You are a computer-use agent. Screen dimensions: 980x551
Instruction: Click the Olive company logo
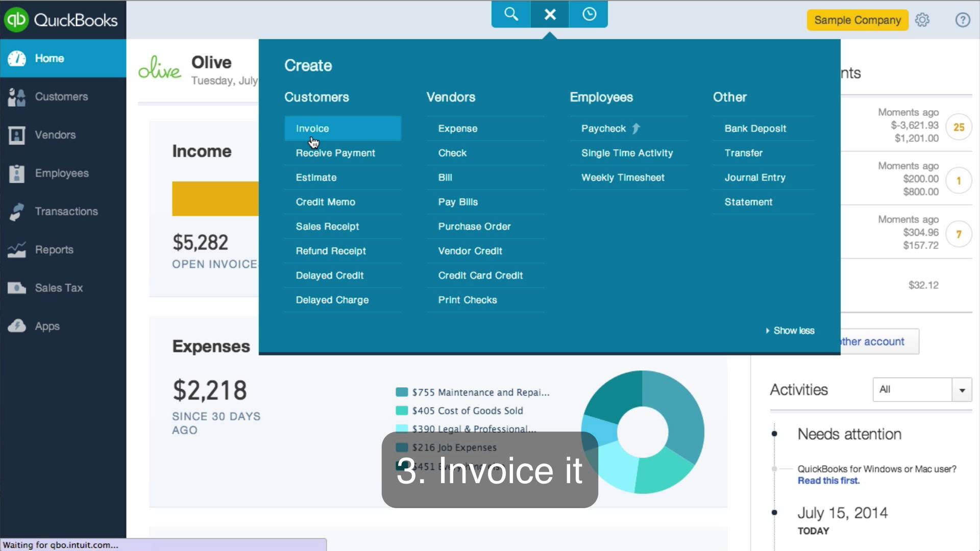[x=159, y=68]
